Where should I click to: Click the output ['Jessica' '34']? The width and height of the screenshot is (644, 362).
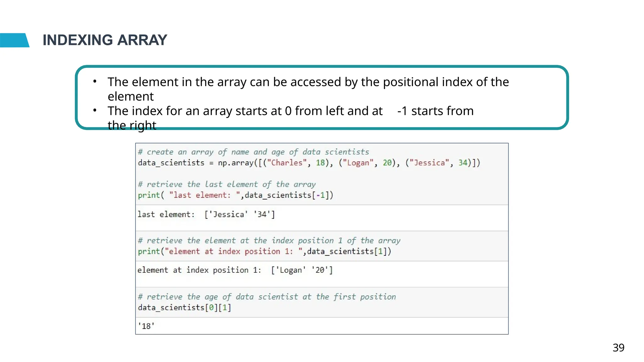pos(240,215)
